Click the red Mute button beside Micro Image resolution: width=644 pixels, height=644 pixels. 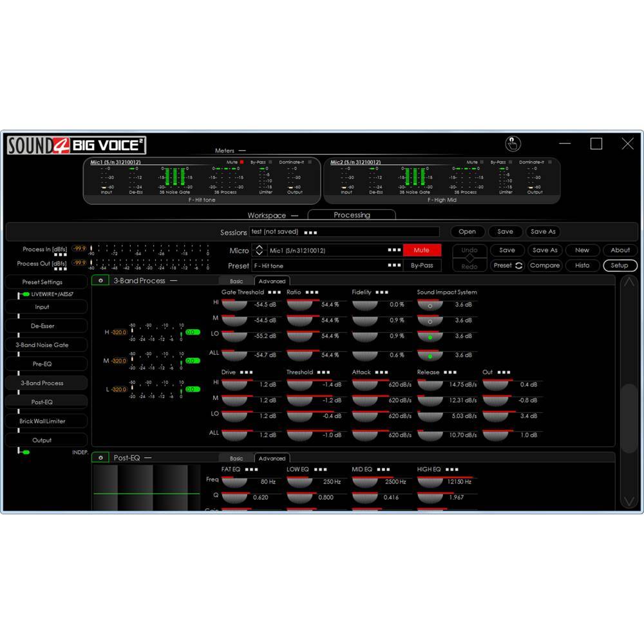point(422,250)
